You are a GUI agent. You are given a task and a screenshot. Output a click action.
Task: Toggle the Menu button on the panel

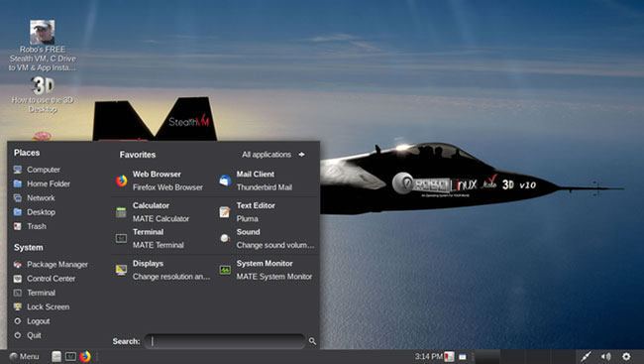[24, 357]
